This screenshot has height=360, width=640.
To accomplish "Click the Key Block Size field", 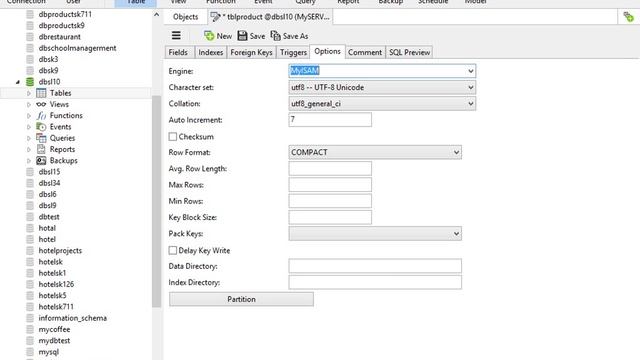I will [330, 217].
